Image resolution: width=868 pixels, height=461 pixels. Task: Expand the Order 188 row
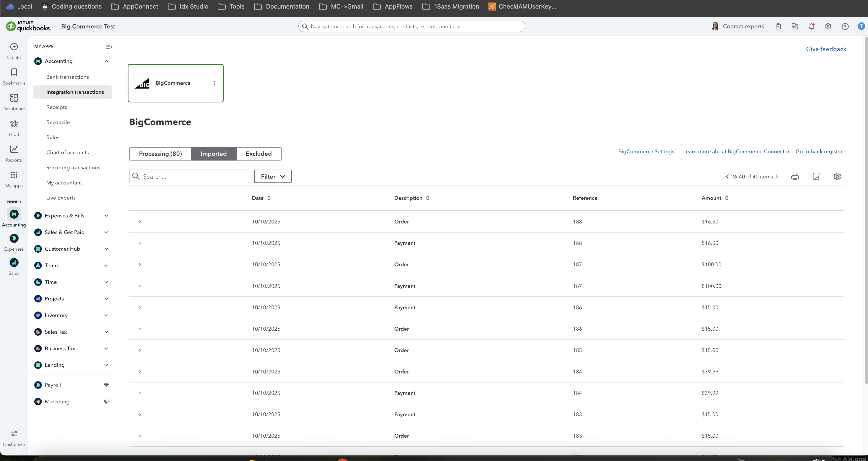tap(140, 222)
